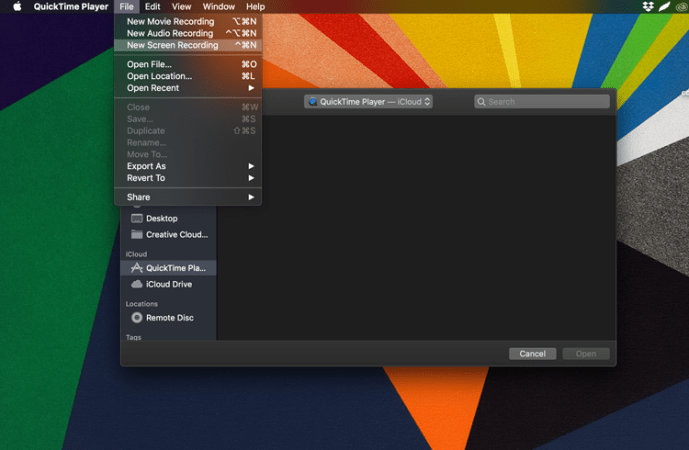Select New Screen Recording
The height and width of the screenshot is (450, 689).
tap(188, 45)
